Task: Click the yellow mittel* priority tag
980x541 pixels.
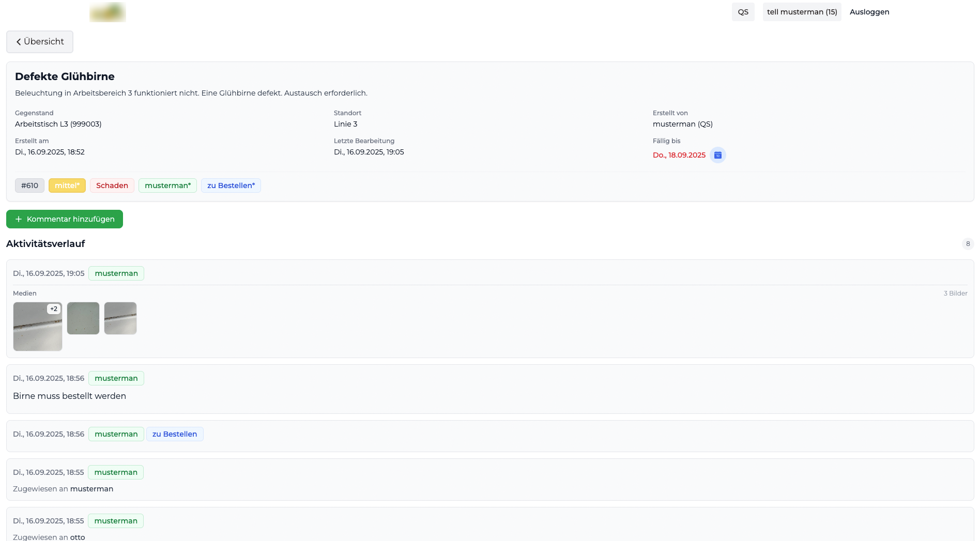Action: click(67, 186)
